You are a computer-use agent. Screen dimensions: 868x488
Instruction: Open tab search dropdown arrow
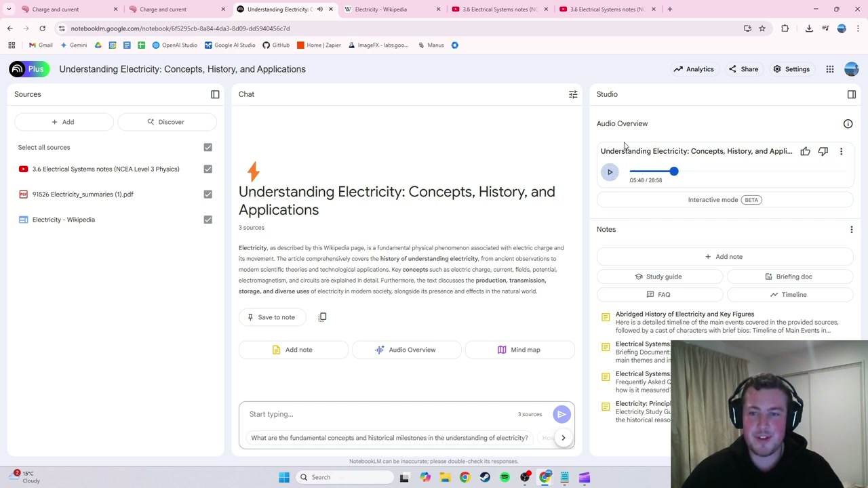9,9
